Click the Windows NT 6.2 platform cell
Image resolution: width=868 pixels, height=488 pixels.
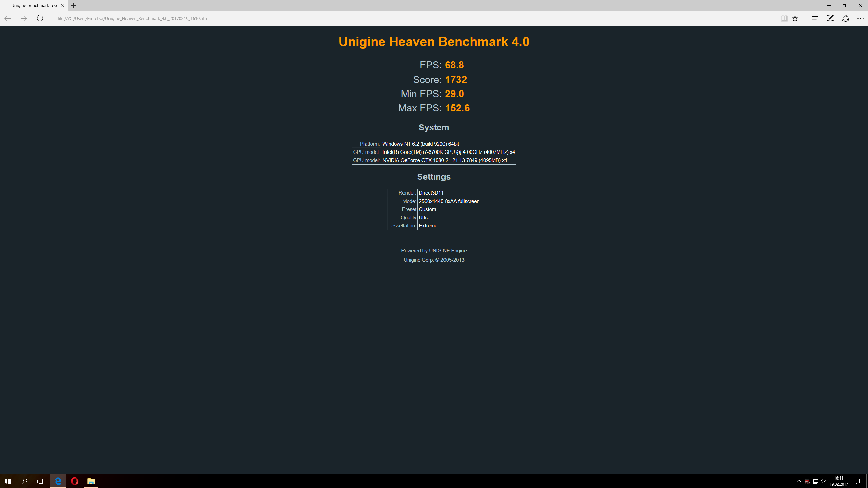pyautogui.click(x=449, y=144)
